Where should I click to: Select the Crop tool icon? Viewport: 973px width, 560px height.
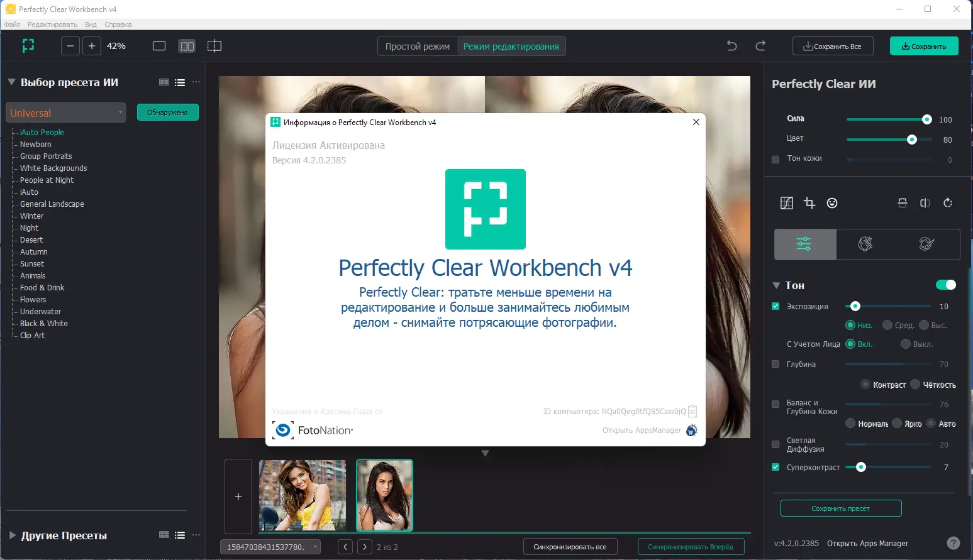[809, 203]
